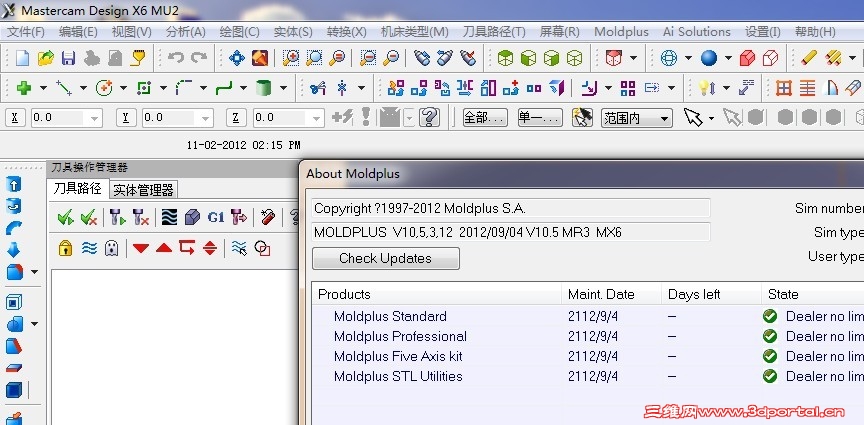Click the backplot waves icon
The height and width of the screenshot is (425, 864).
tap(169, 217)
